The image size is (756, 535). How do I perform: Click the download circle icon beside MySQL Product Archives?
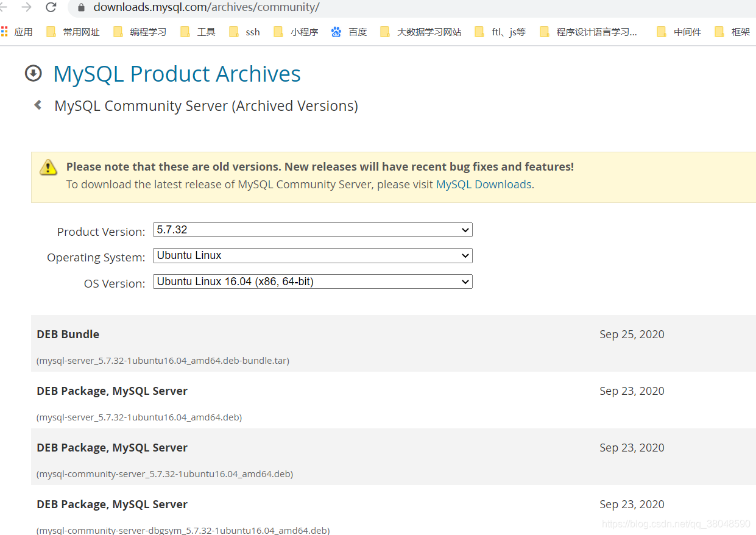tap(33, 74)
